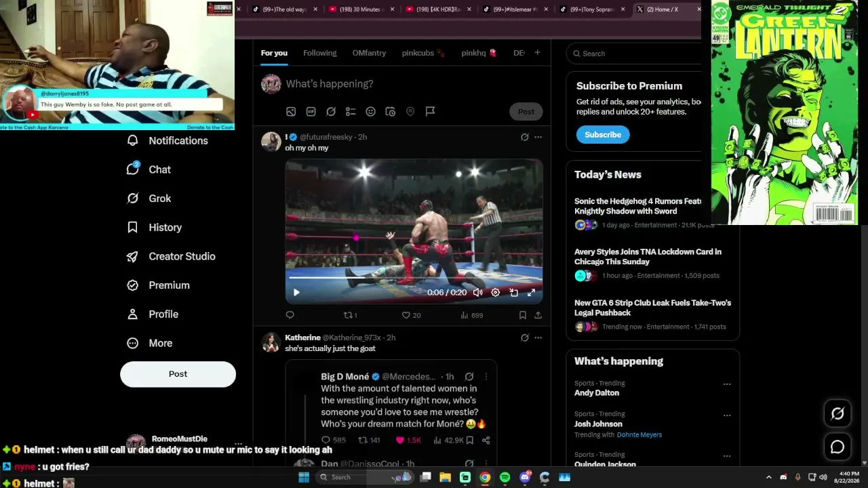
Task: Toggle fullscreen on the wrestling video
Action: coord(532,293)
